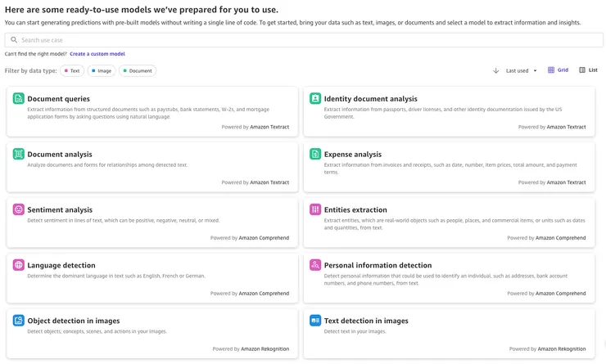Screen dimensions: 606x364
Task: Click the Entities extraction icon
Action: point(315,209)
